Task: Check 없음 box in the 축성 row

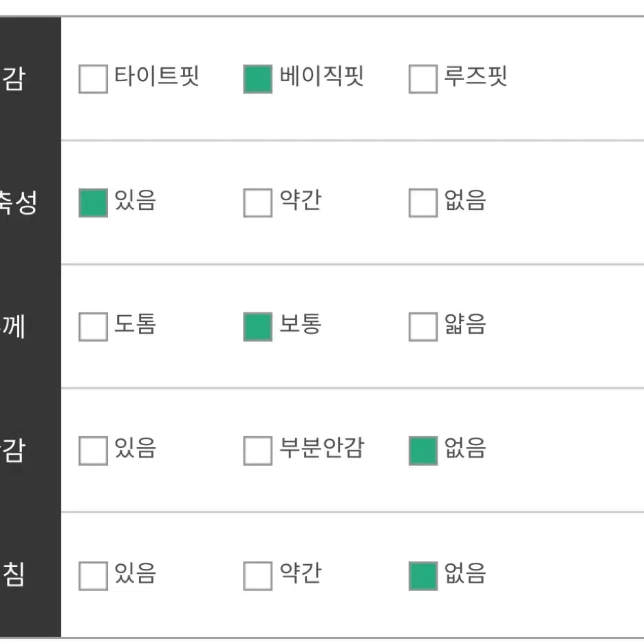Action: click(423, 203)
